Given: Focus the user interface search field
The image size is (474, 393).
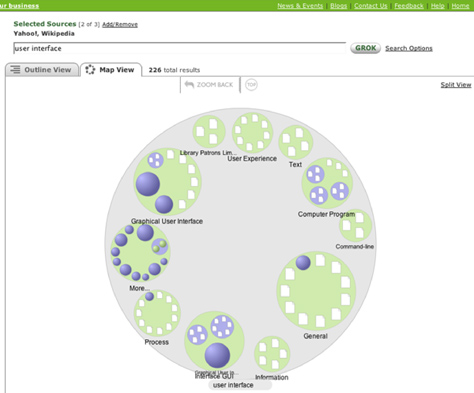Looking at the screenshot, I should [179, 48].
